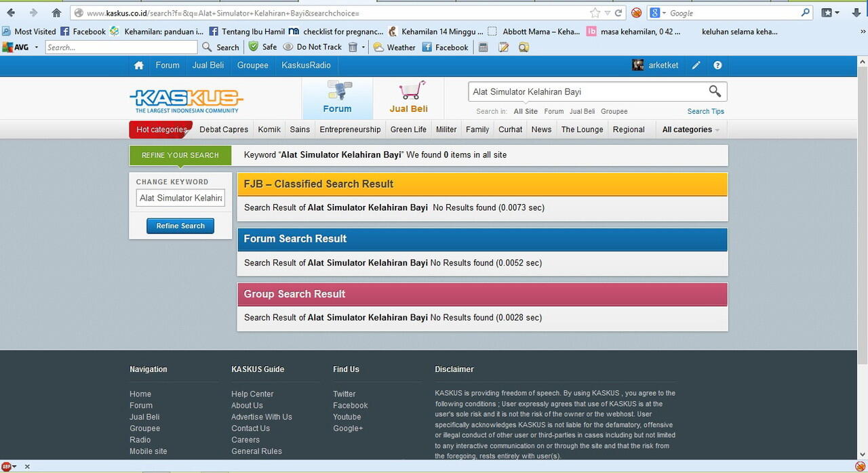Expand the trash can dropdown arrow
The width and height of the screenshot is (868, 473).
click(x=363, y=47)
